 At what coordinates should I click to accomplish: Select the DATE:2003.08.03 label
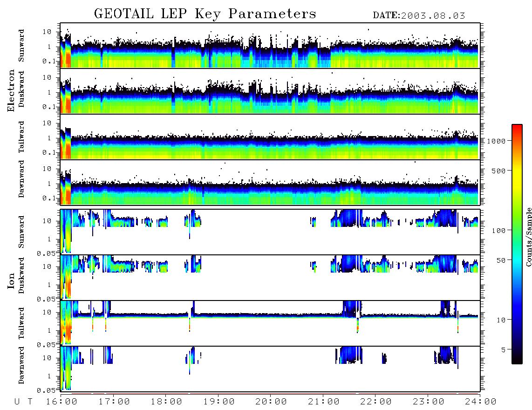click(x=419, y=16)
